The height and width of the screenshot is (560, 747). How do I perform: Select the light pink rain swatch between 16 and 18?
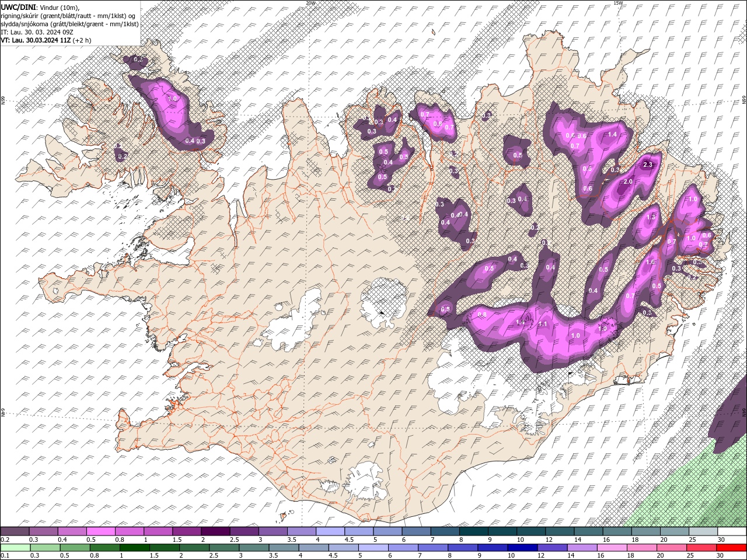coord(612,548)
